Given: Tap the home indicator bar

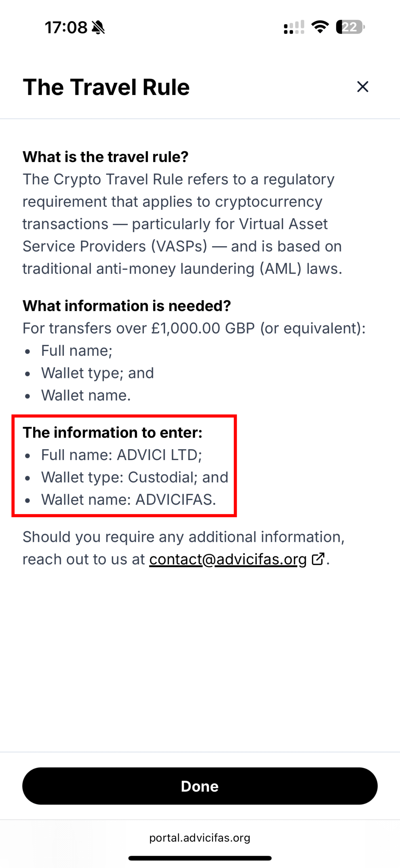Looking at the screenshot, I should point(200,858).
